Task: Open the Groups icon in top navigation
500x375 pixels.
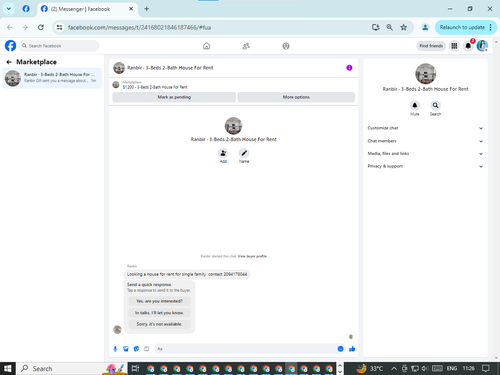Action: pos(286,46)
